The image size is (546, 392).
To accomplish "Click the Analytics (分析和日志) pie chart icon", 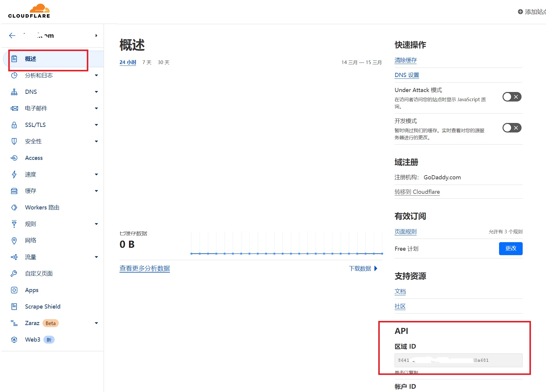I will pyautogui.click(x=14, y=75).
